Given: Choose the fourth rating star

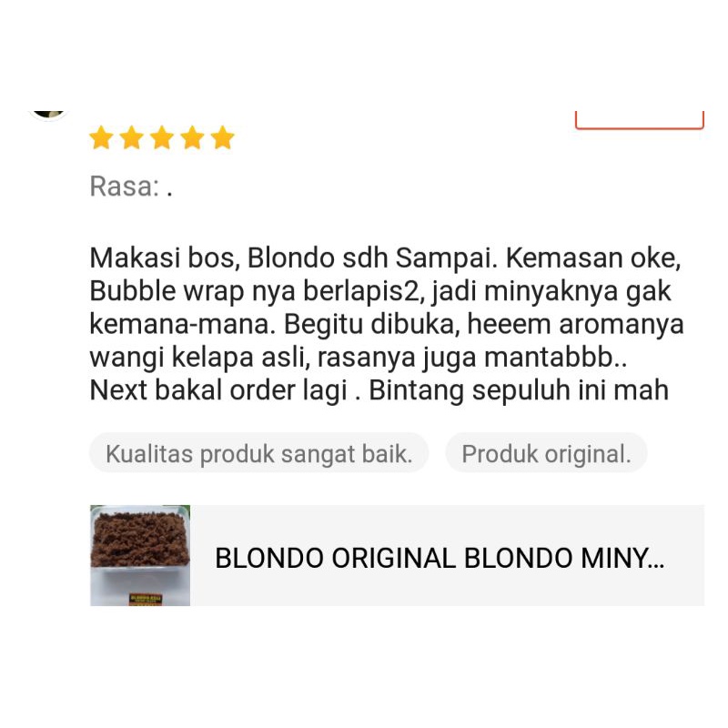Looking at the screenshot, I should pos(192,138).
